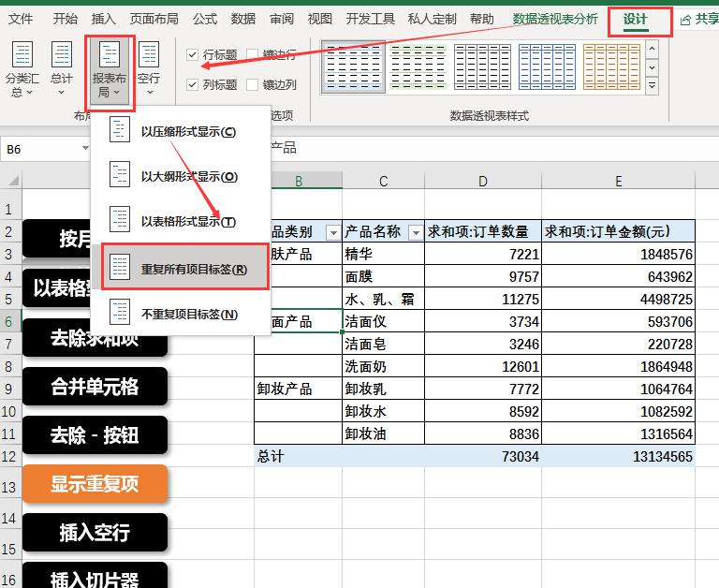
Task: Click the 插入切片器 button
Action: click(95, 576)
